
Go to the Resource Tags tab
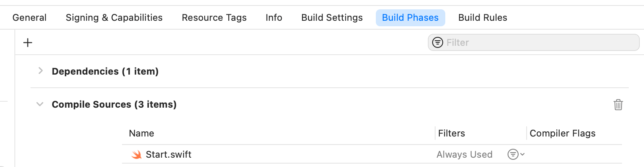click(214, 17)
